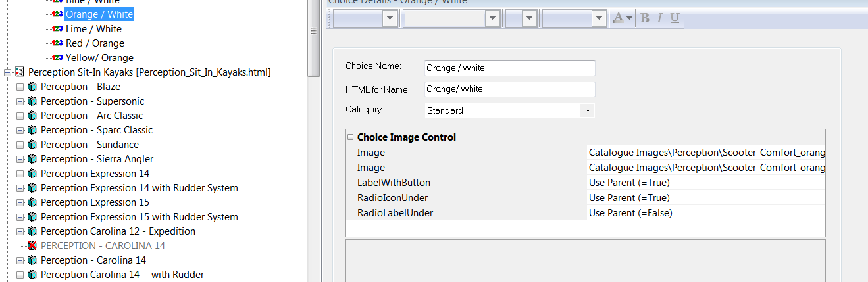Collapse the Choice Image Control section
This screenshot has width=868, height=282.
pyautogui.click(x=350, y=137)
